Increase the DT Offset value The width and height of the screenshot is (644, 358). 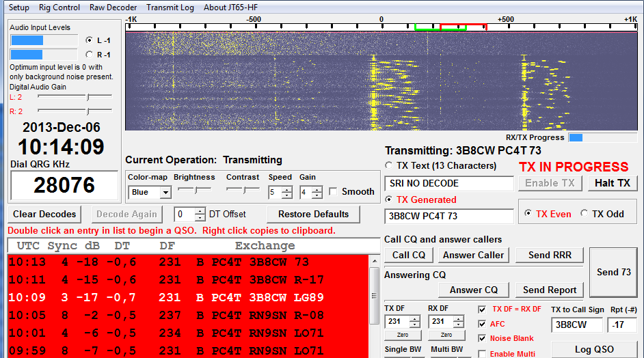tap(200, 211)
